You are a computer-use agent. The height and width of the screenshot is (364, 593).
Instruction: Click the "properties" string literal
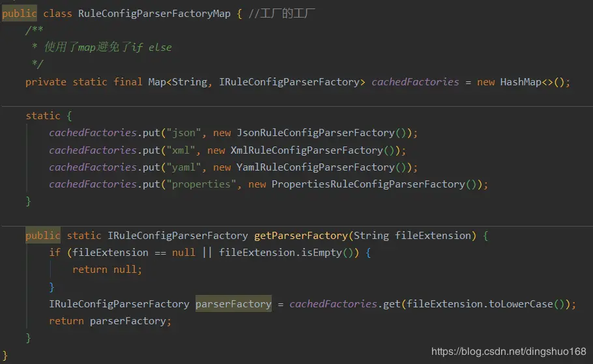pyautogui.click(x=201, y=184)
